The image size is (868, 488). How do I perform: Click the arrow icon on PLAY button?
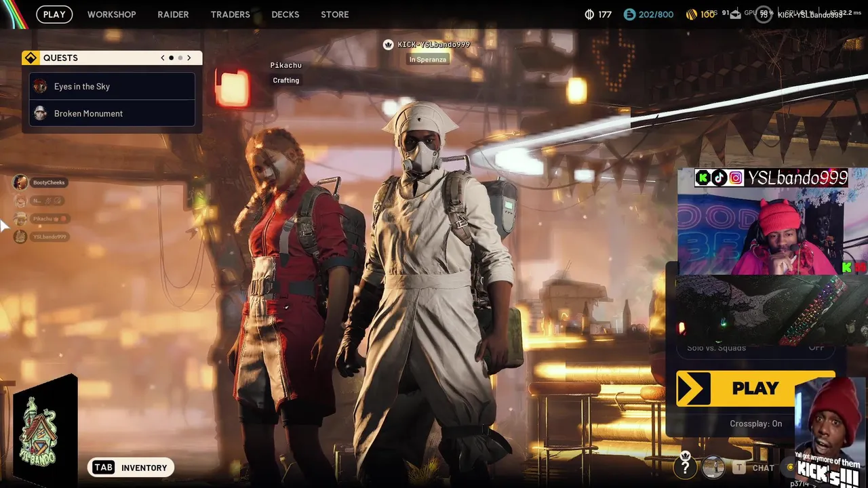[x=693, y=388]
